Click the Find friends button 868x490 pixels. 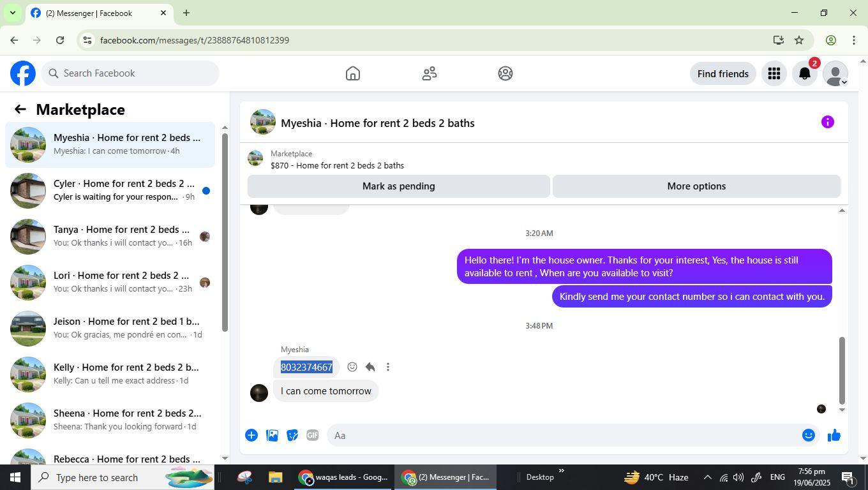coord(723,73)
